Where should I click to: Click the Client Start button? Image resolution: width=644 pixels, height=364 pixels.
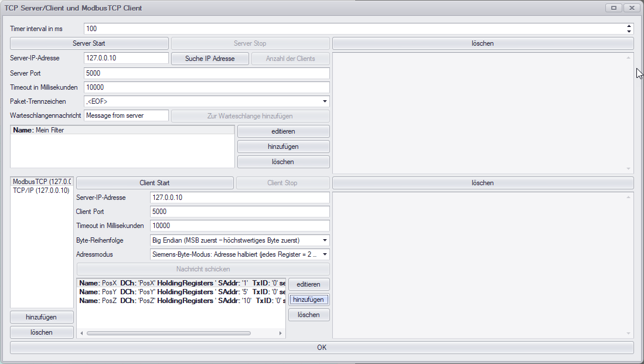click(154, 182)
